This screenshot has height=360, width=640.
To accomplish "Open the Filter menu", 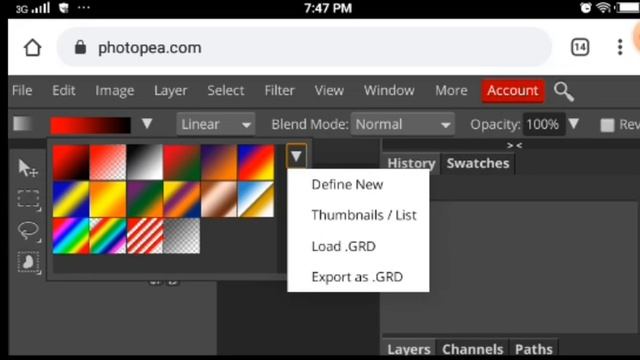I will pyautogui.click(x=279, y=90).
